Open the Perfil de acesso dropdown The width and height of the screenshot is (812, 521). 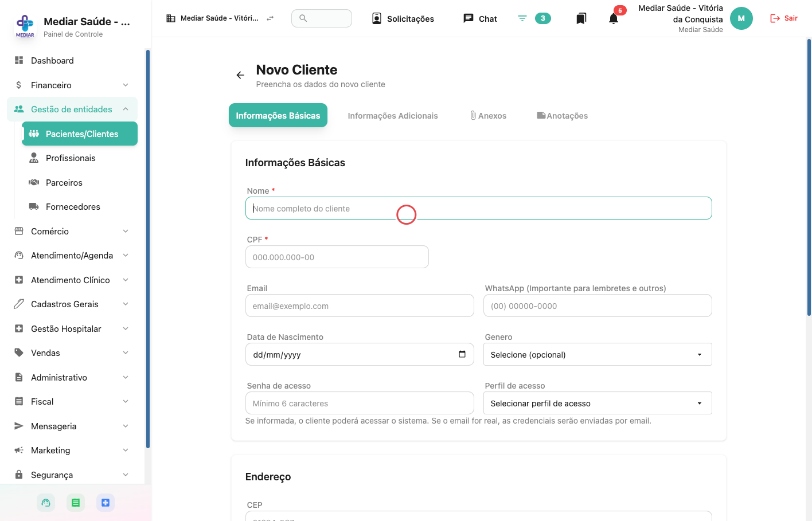[x=598, y=403]
